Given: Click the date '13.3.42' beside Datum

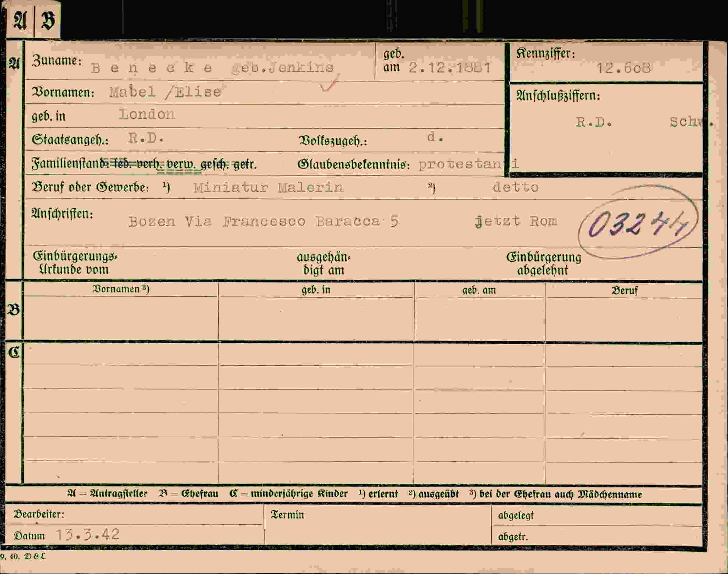Looking at the screenshot, I should click(x=87, y=534).
